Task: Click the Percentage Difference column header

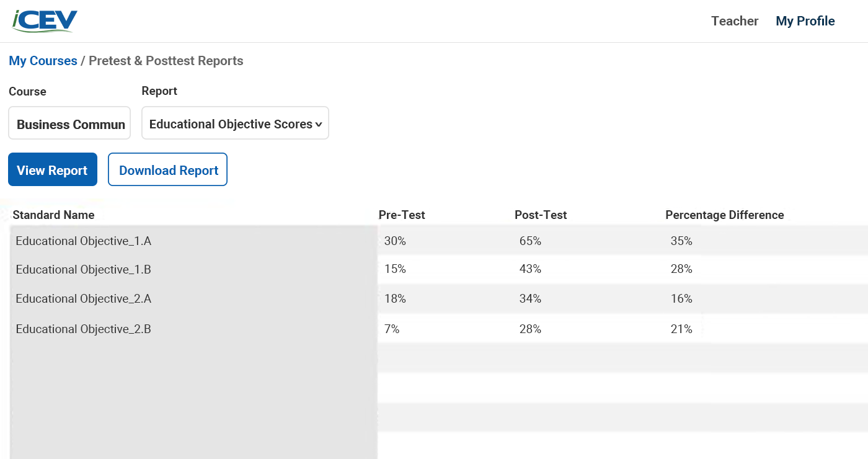Action: (724, 215)
